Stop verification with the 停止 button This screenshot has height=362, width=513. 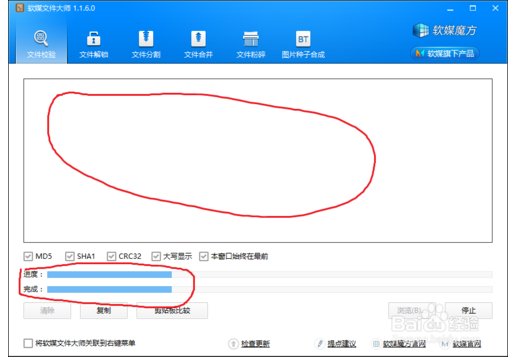click(469, 311)
